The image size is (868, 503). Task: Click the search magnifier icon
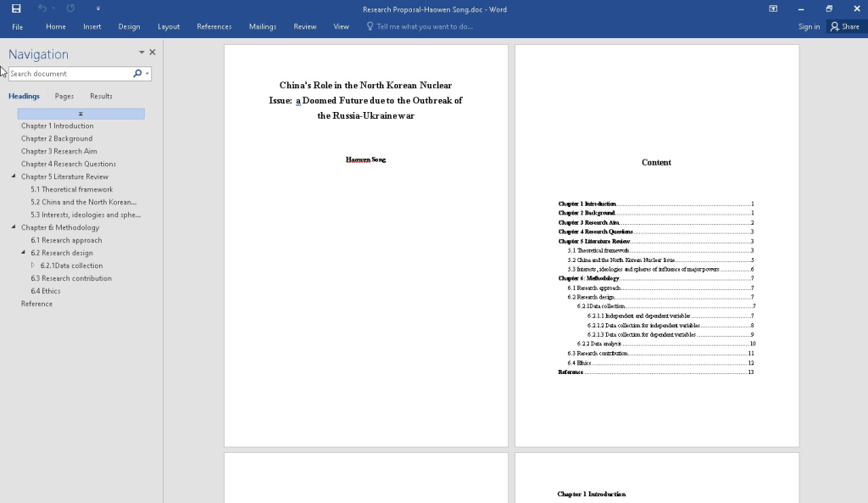tap(136, 74)
